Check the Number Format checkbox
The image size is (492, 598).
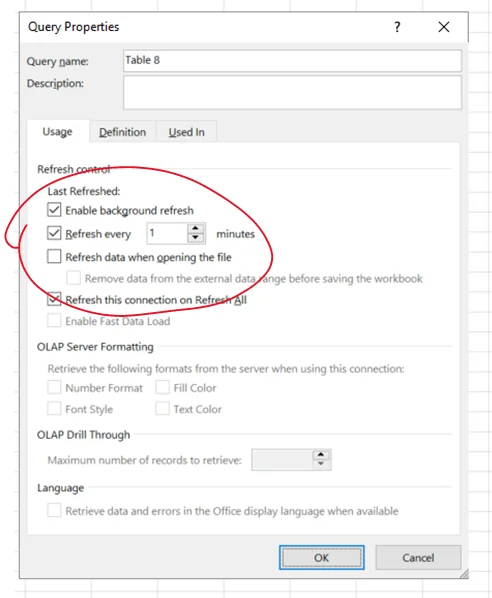[x=54, y=387]
